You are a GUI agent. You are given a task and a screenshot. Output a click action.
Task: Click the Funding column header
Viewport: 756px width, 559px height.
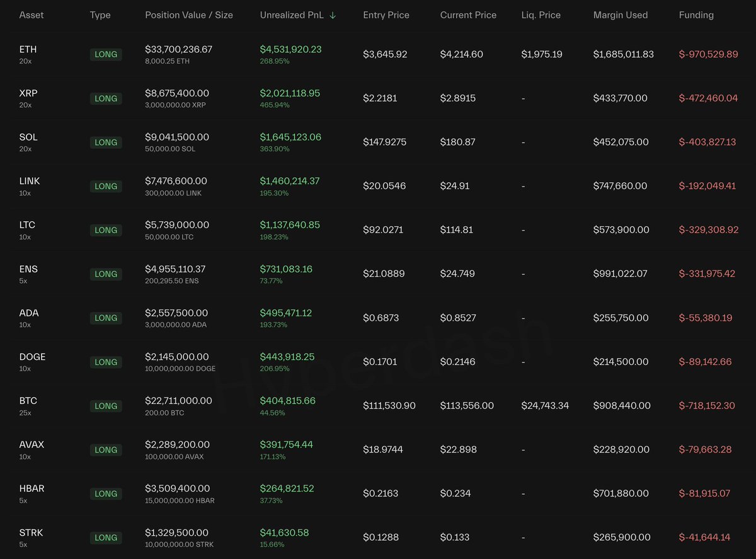click(696, 15)
